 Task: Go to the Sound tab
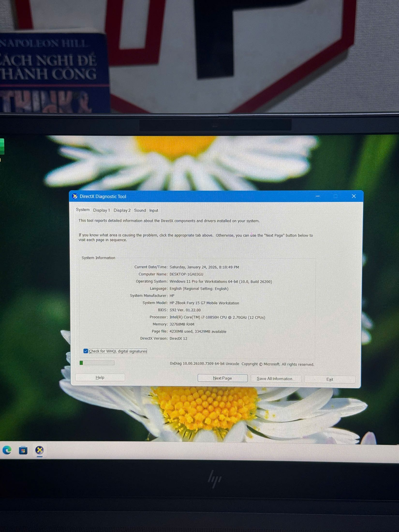click(140, 210)
